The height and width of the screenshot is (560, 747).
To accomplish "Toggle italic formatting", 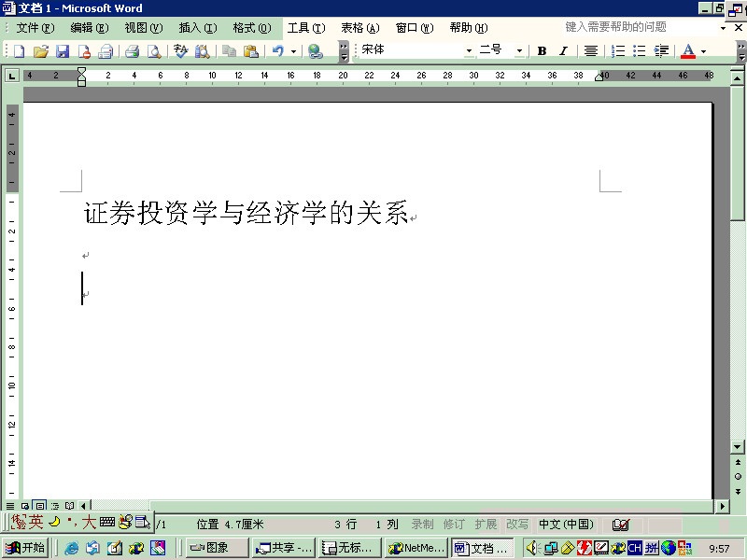I will pyautogui.click(x=564, y=51).
